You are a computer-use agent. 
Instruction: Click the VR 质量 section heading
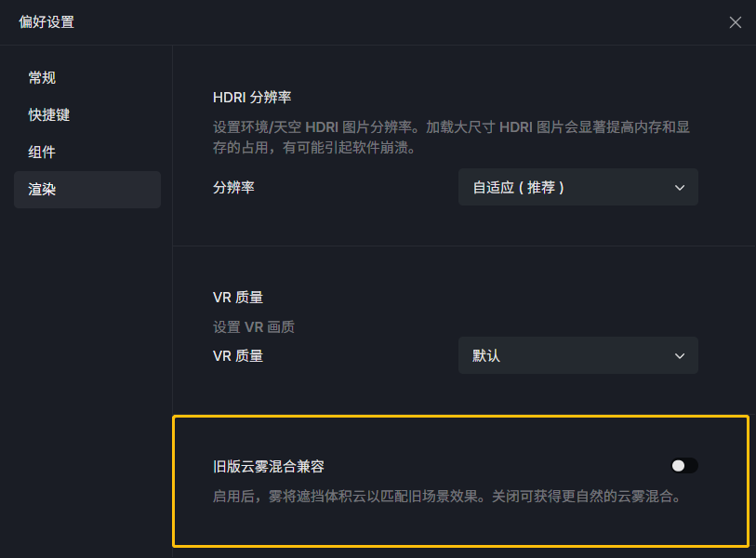[x=238, y=297]
